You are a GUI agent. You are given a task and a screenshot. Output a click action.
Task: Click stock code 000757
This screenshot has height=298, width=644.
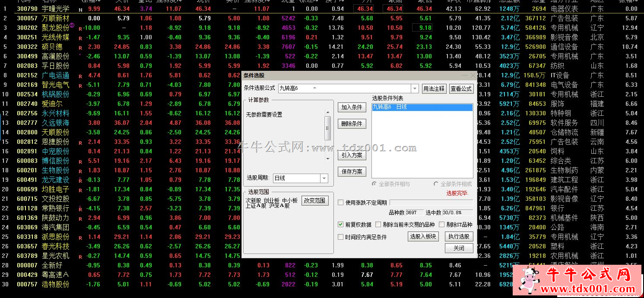coord(27,284)
